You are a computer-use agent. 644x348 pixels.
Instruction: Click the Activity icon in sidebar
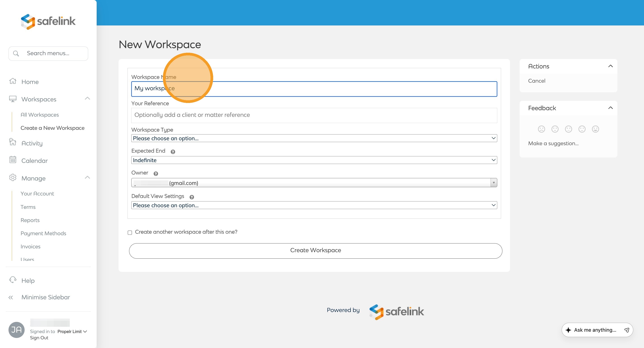13,142
